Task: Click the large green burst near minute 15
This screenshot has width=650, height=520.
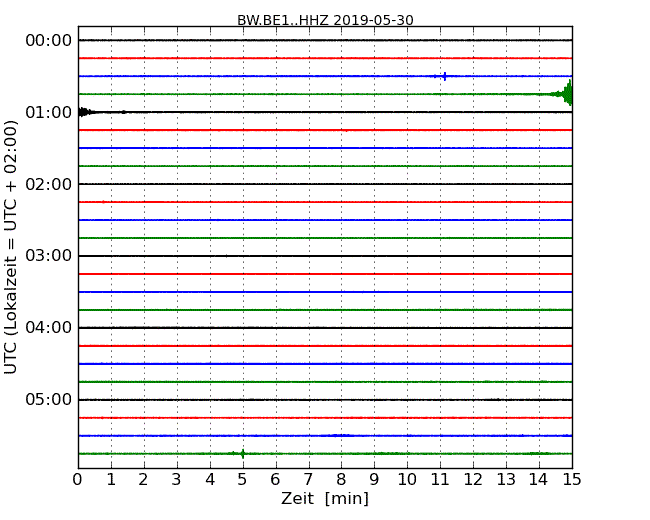Action: [x=565, y=94]
